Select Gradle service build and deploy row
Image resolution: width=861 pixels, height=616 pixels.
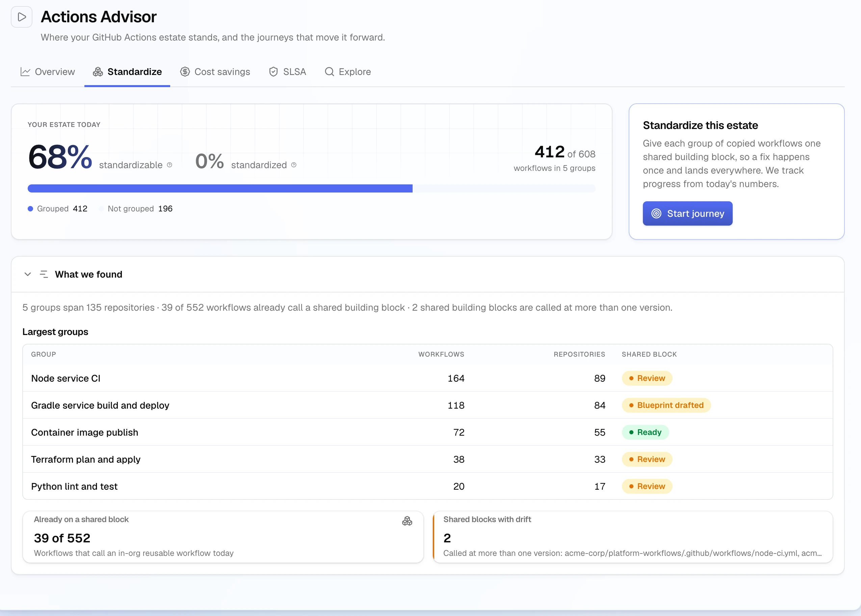428,405
